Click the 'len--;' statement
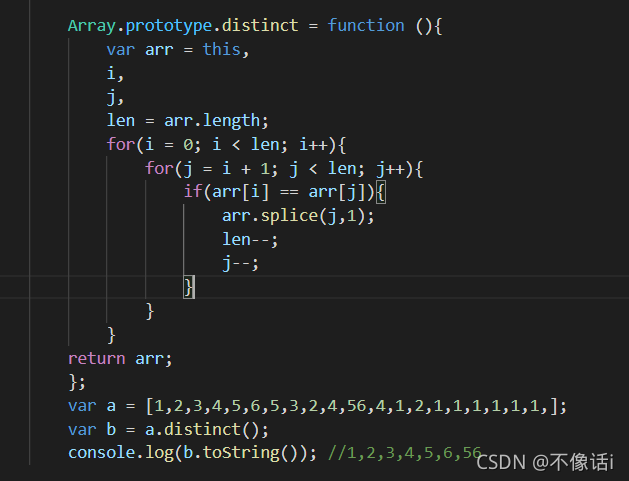The width and height of the screenshot is (629, 481). pyautogui.click(x=250, y=239)
